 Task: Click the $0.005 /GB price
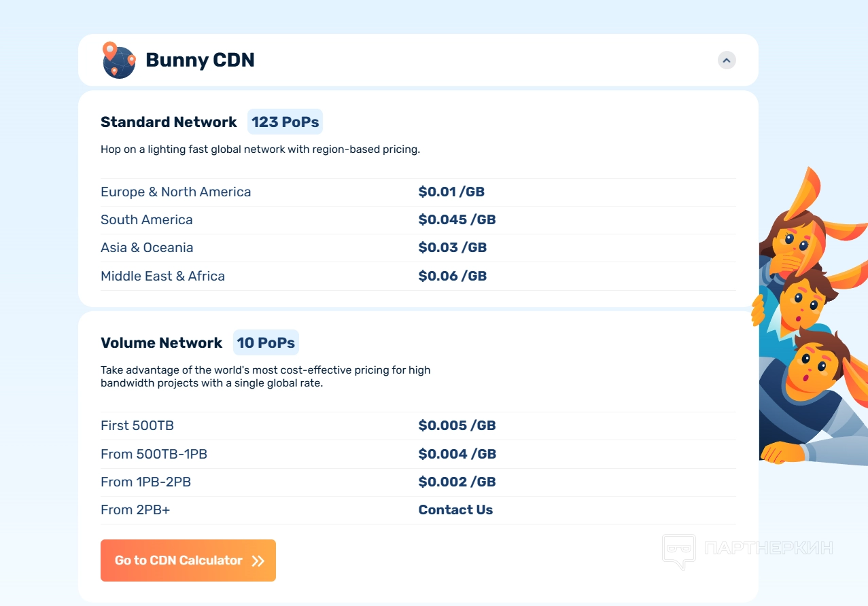(x=457, y=426)
